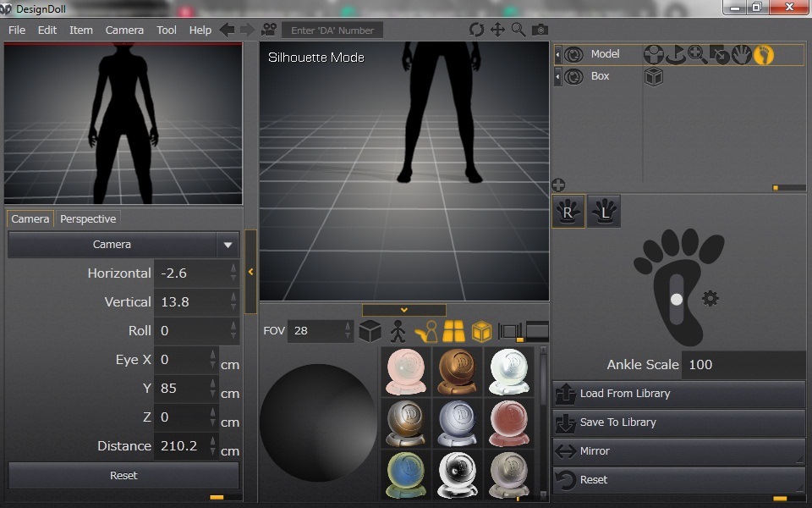The width and height of the screenshot is (812, 508).
Task: Open the Camera dropdown list
Action: [123, 245]
